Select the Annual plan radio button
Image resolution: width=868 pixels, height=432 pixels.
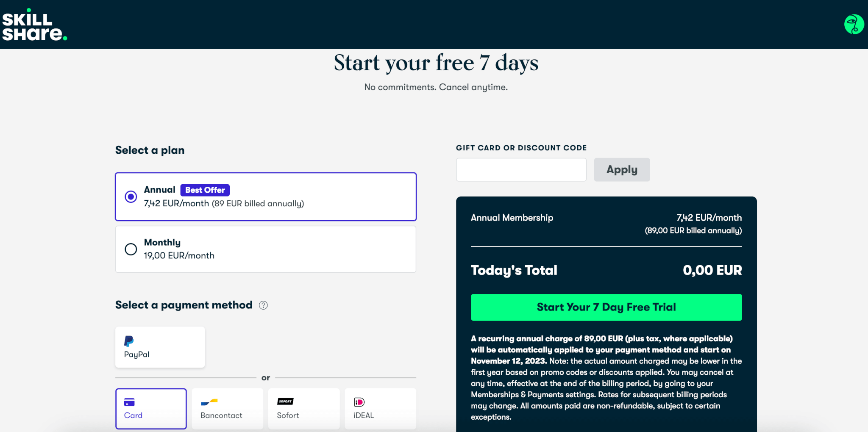[x=131, y=197]
